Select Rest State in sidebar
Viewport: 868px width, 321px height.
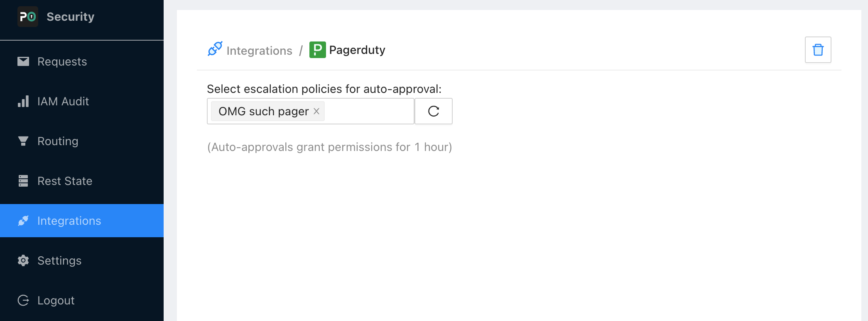click(65, 181)
